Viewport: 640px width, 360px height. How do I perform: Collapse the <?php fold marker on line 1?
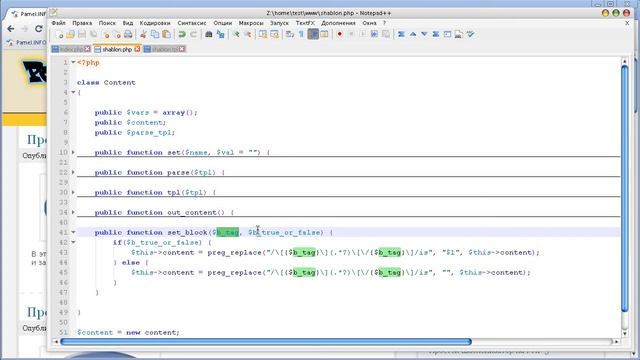pos(73,62)
